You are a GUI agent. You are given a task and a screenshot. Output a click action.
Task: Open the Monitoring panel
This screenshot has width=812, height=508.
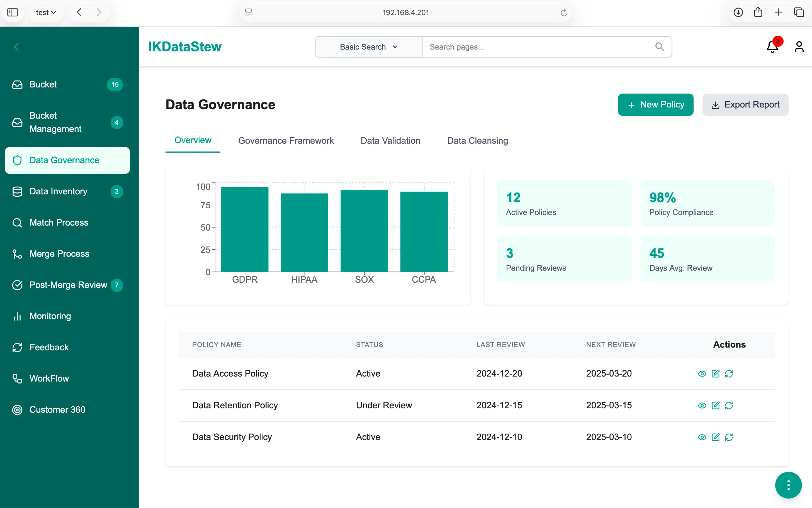50,316
